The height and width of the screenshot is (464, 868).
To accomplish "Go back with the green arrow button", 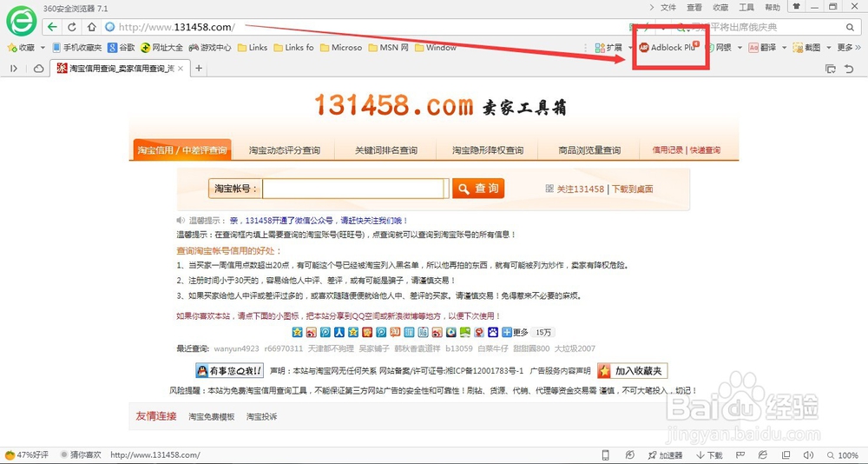I will 52,27.
